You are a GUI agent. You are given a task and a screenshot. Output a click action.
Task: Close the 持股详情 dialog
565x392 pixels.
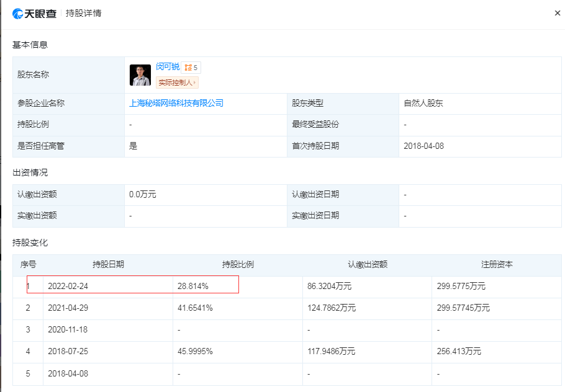coord(557,13)
